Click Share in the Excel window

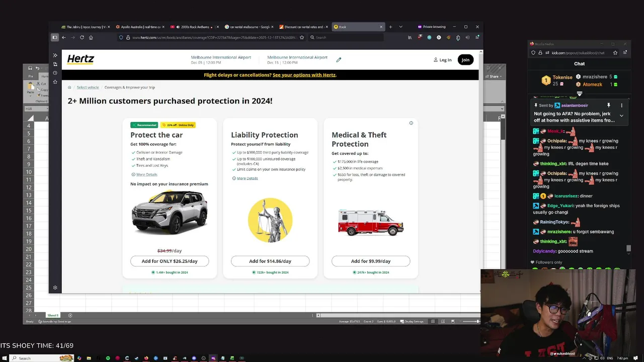494,76
